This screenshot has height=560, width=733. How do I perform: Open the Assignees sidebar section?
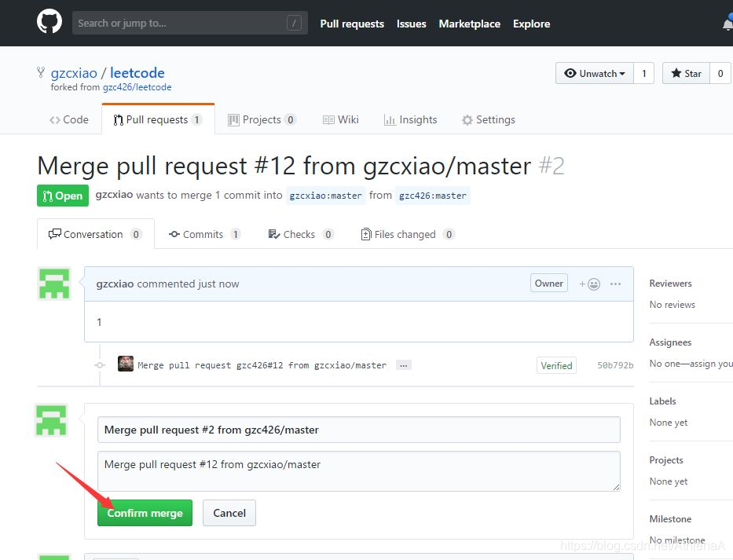[670, 342]
